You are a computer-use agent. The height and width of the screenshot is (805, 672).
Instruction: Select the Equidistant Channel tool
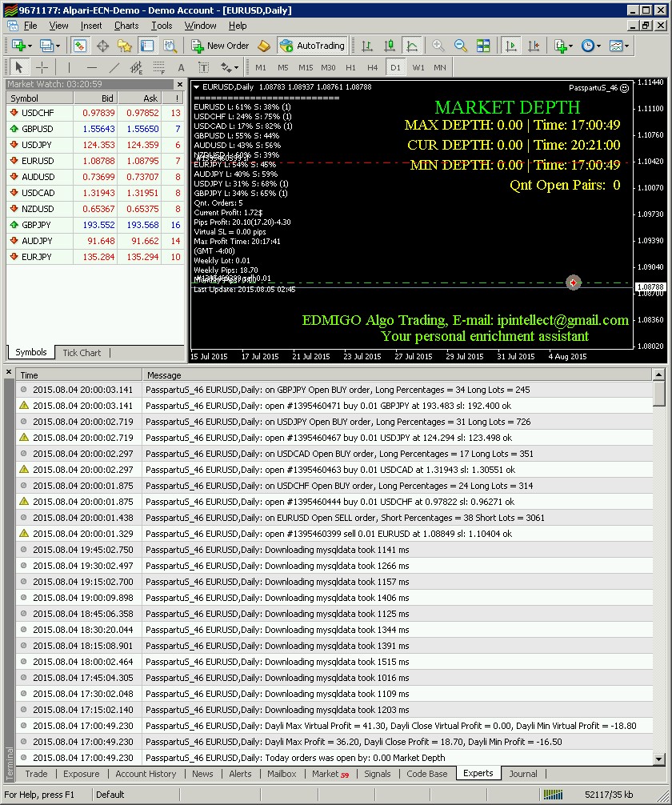click(136, 67)
